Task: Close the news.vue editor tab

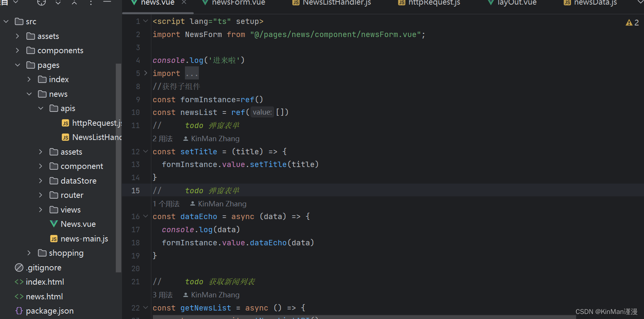Action: 184,2
